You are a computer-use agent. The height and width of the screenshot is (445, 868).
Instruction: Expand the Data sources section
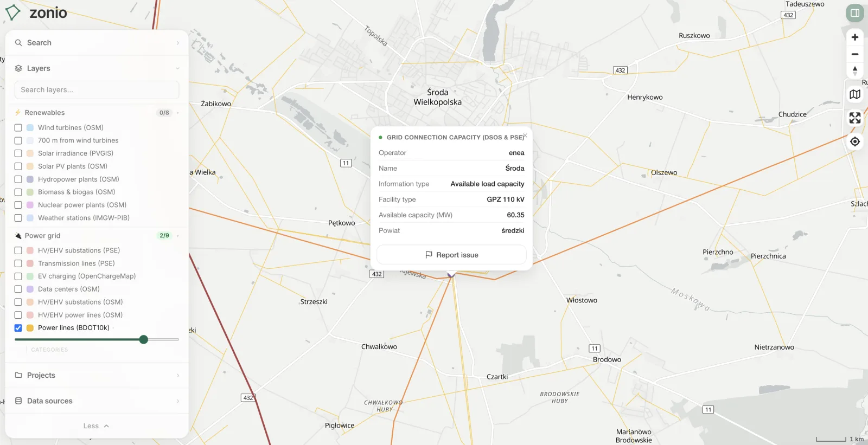(x=97, y=401)
